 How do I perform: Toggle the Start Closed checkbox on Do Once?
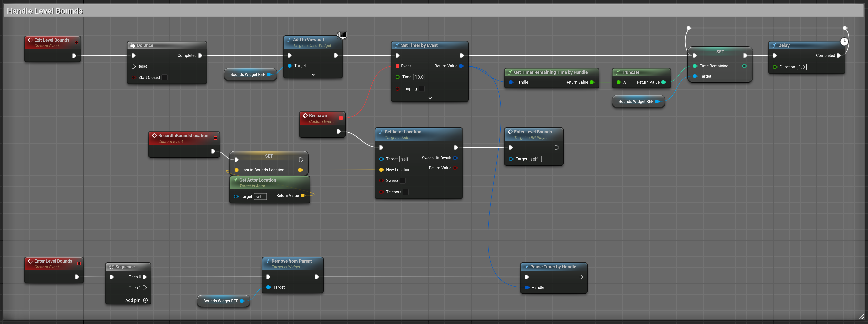click(x=164, y=78)
